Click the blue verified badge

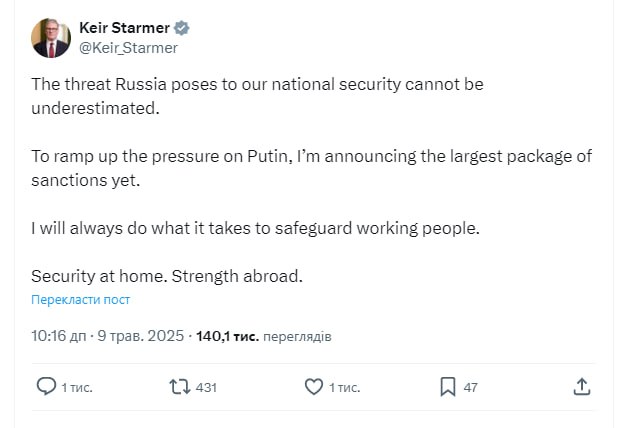tap(182, 28)
